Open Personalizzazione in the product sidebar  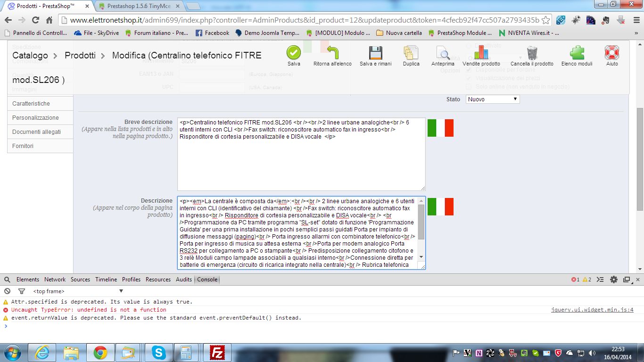pos(41,118)
